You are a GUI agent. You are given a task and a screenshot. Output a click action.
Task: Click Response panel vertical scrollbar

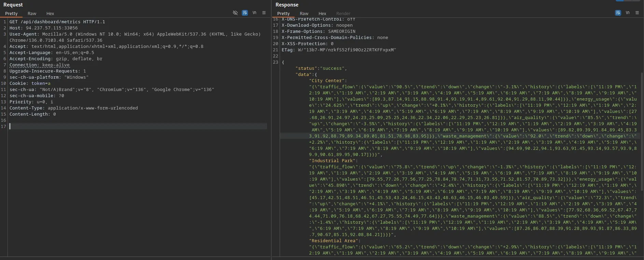click(642, 132)
